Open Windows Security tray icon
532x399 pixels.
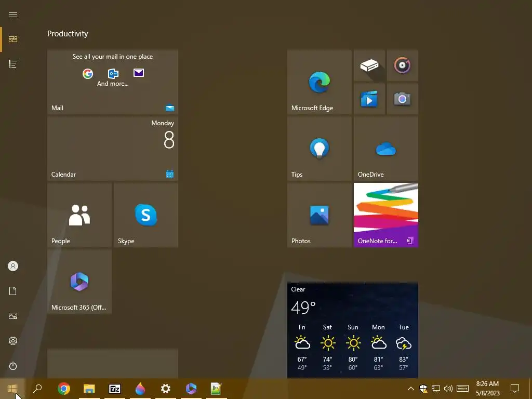[423, 389]
